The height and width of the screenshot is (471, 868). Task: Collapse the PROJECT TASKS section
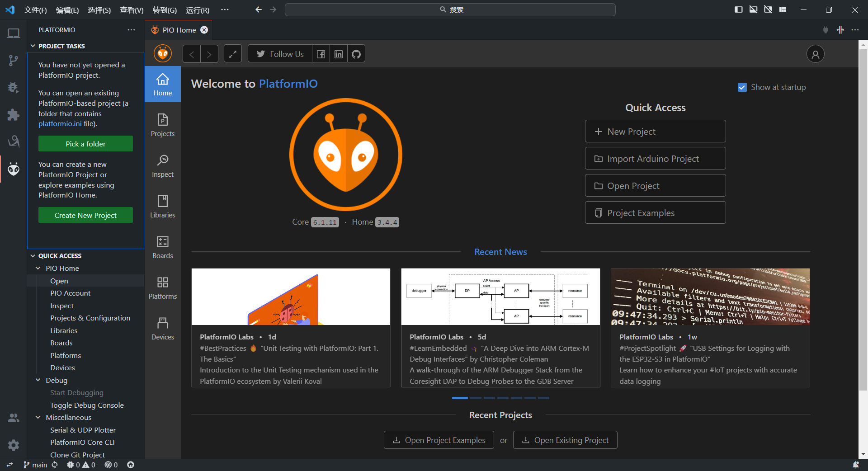[x=33, y=46]
